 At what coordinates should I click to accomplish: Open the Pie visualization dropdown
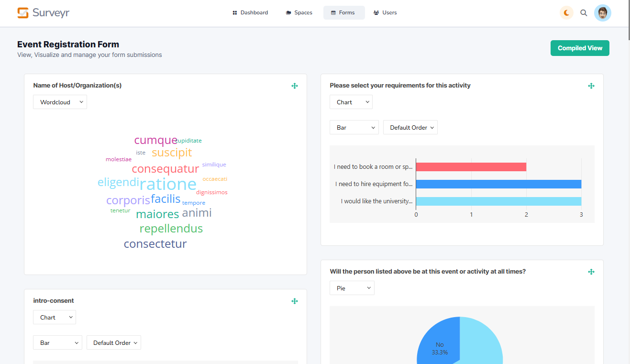tap(352, 288)
